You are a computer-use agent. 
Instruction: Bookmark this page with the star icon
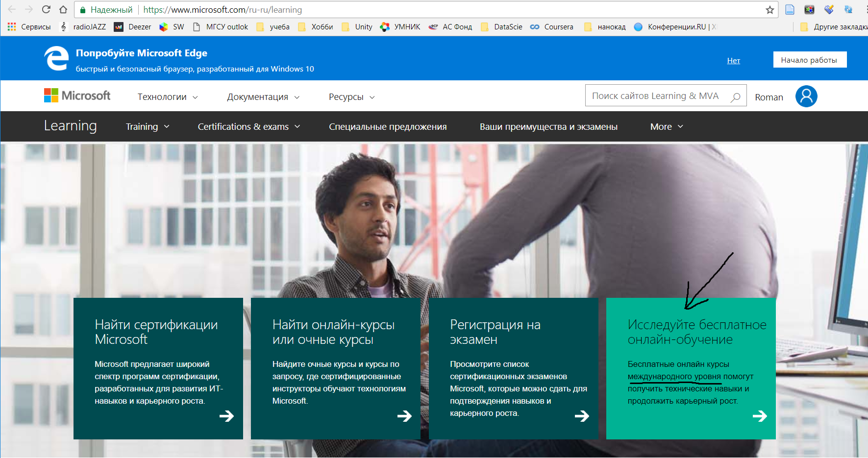tap(770, 10)
